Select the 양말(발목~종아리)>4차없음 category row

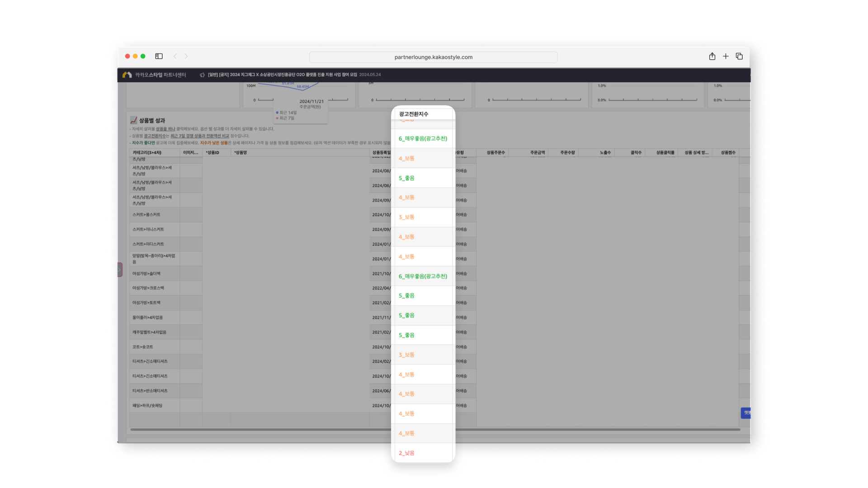click(x=155, y=259)
